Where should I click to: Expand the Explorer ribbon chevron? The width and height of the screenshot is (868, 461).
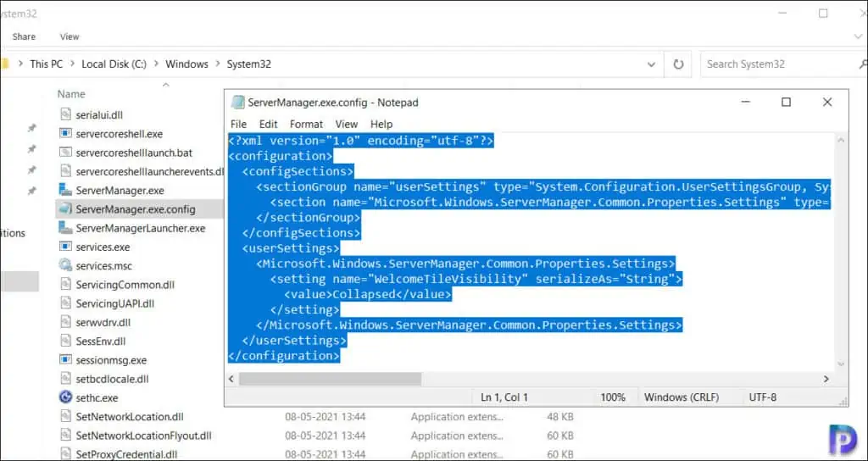pos(858,36)
